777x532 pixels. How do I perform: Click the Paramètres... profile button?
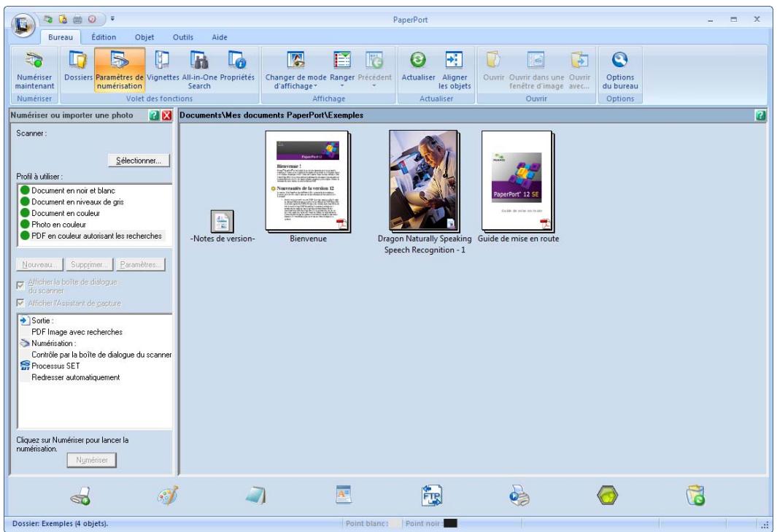point(140,265)
